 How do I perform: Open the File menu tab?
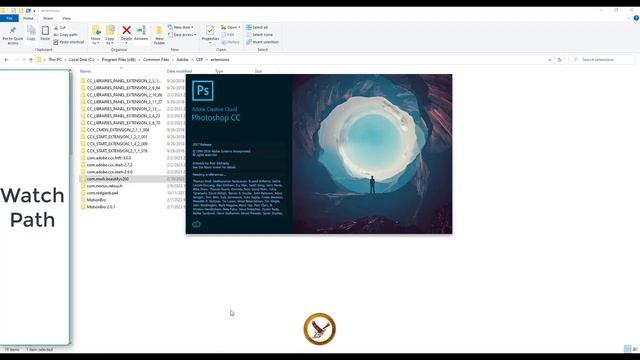click(9, 18)
